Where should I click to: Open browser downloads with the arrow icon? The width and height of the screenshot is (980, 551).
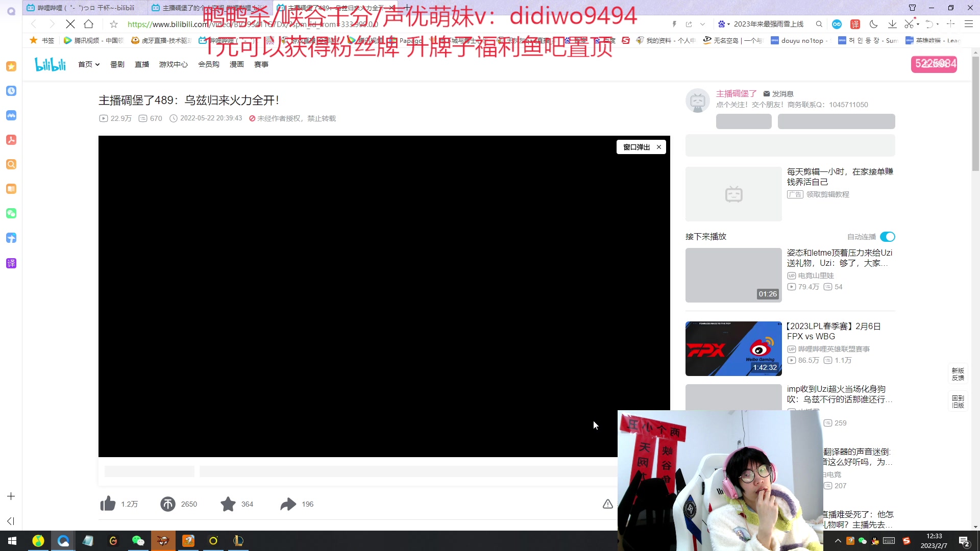[892, 24]
